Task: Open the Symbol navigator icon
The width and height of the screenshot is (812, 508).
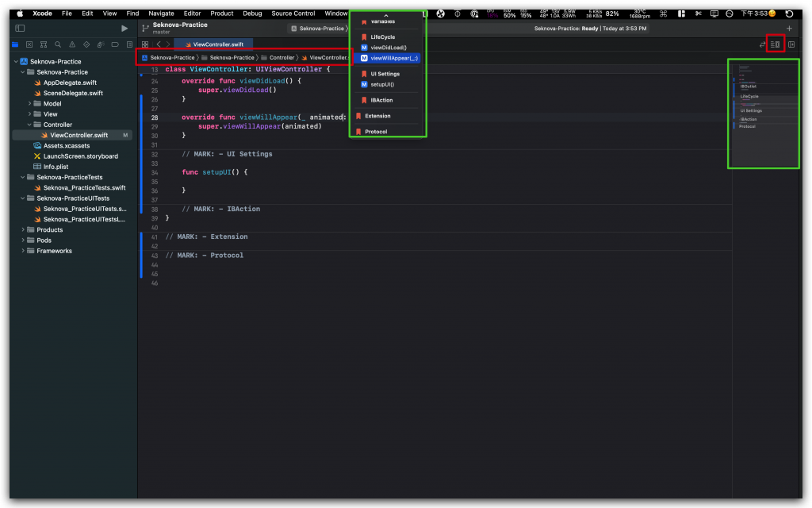Action: pyautogui.click(x=44, y=44)
